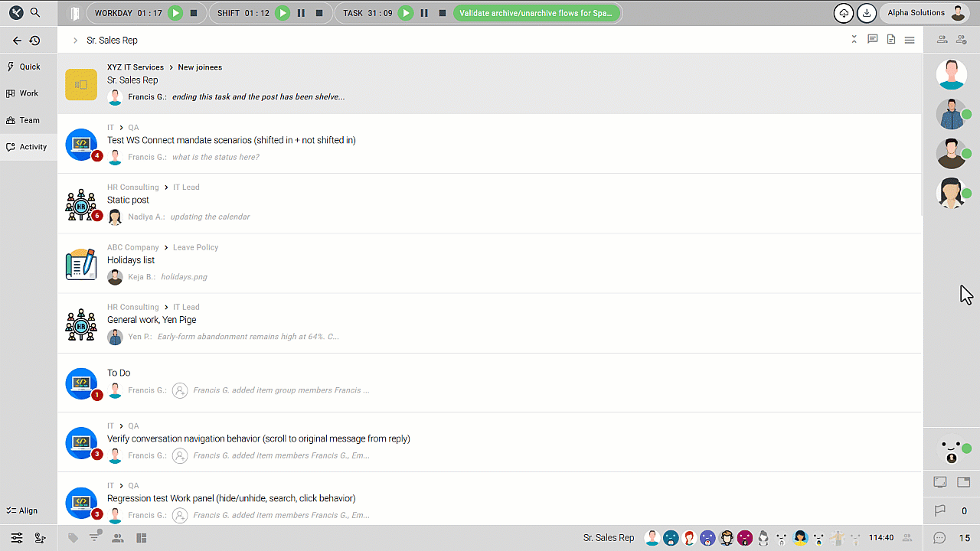
Task: Open the comments icon in the header
Action: (x=872, y=40)
